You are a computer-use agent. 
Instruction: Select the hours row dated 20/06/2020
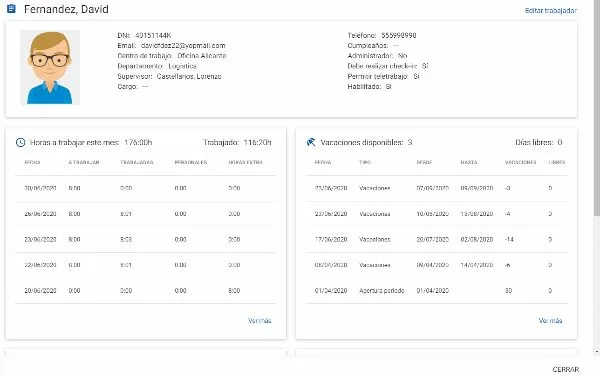pyautogui.click(x=145, y=291)
